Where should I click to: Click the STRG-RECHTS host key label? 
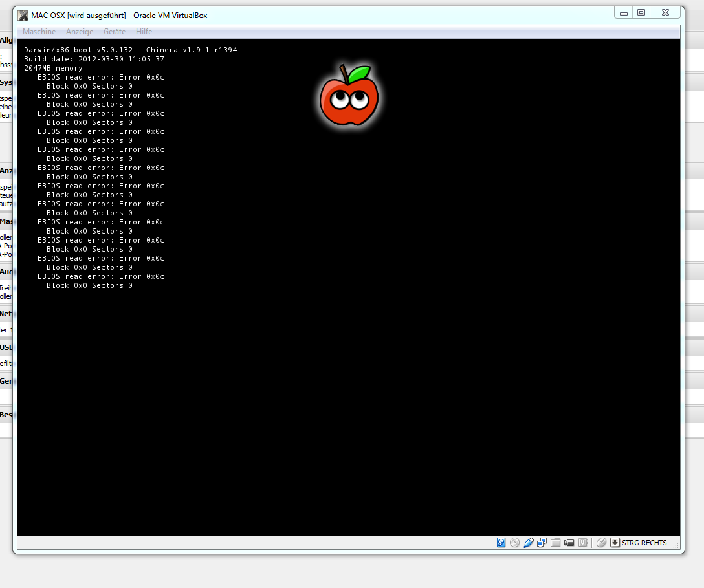coord(644,543)
